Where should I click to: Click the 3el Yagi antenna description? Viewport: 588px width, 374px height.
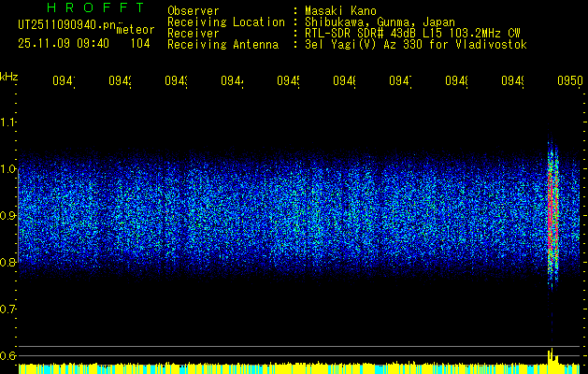pyautogui.click(x=416, y=45)
